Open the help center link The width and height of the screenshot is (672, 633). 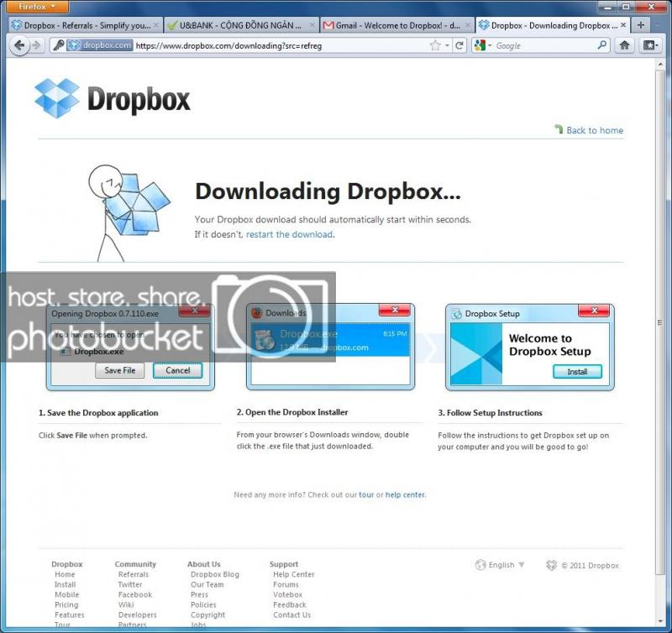pos(405,494)
